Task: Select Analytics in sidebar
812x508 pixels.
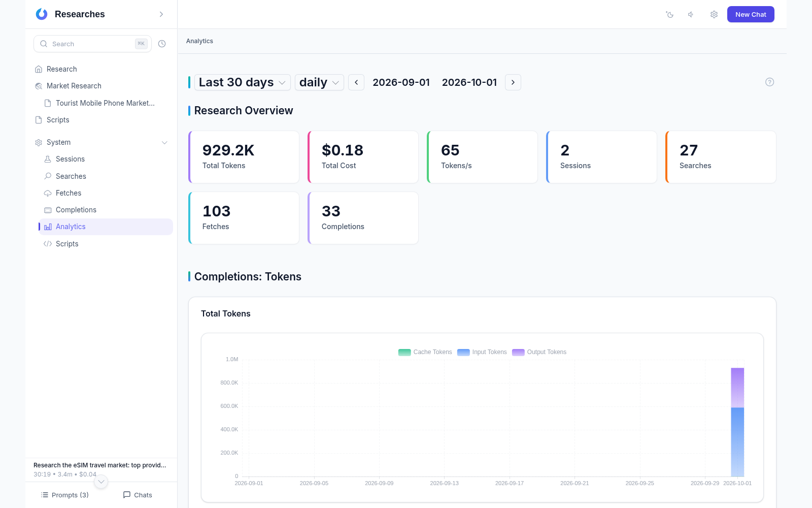Action: coord(106,227)
